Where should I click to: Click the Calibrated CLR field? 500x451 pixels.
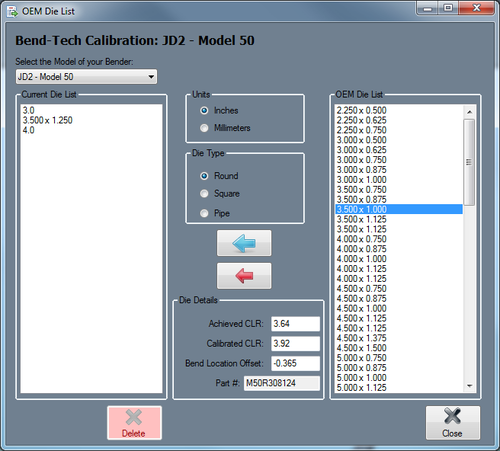295,343
